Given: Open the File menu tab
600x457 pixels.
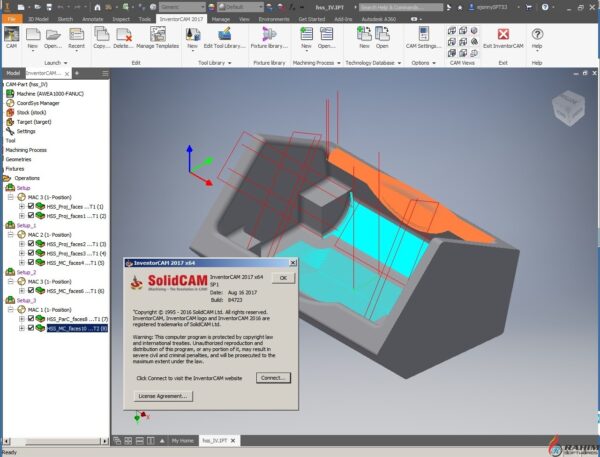Looking at the screenshot, I should pyautogui.click(x=12, y=19).
